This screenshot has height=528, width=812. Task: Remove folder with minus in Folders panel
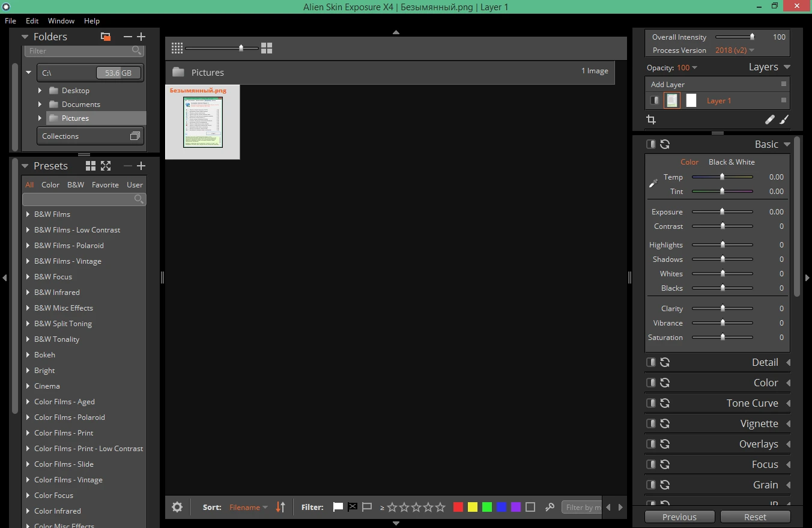127,37
